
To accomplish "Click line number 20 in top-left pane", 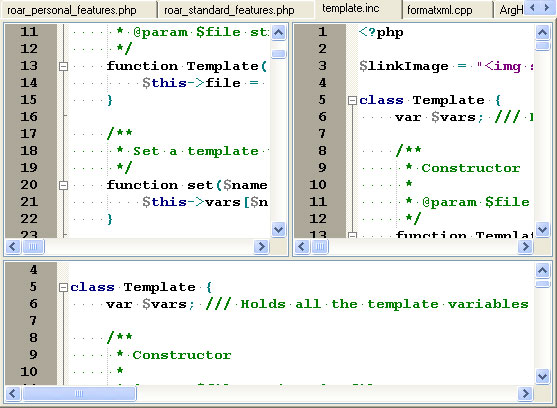I will pyautogui.click(x=29, y=185).
